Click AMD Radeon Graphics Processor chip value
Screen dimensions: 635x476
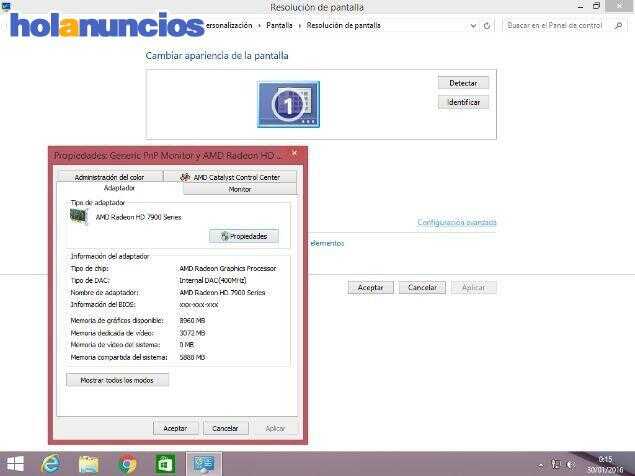(228, 268)
